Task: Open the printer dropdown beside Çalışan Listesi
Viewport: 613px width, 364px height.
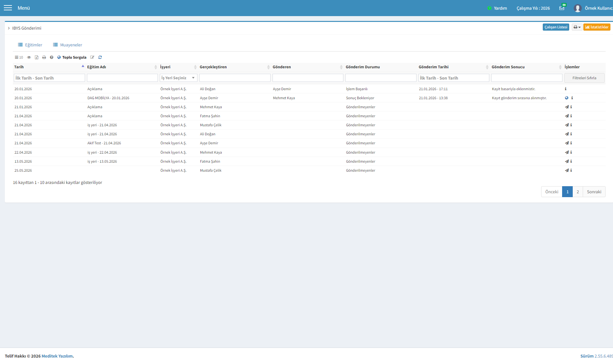Action: pos(577,27)
